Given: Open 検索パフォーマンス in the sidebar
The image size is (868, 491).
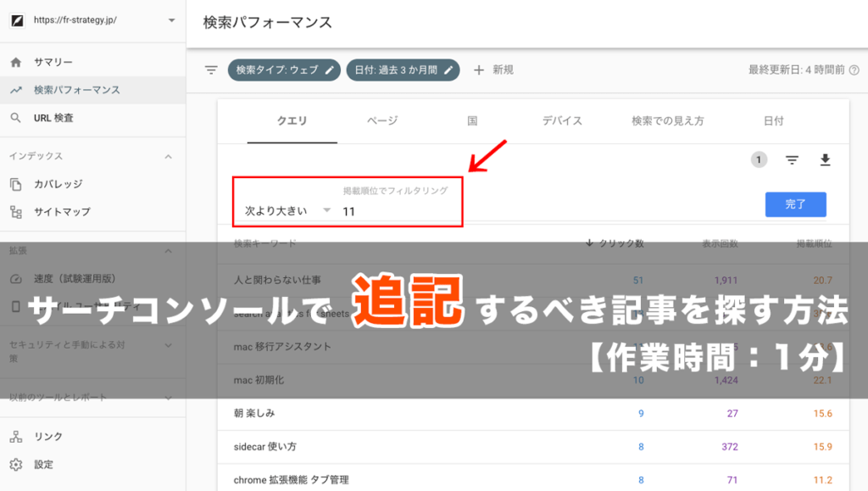Looking at the screenshot, I should (92, 90).
